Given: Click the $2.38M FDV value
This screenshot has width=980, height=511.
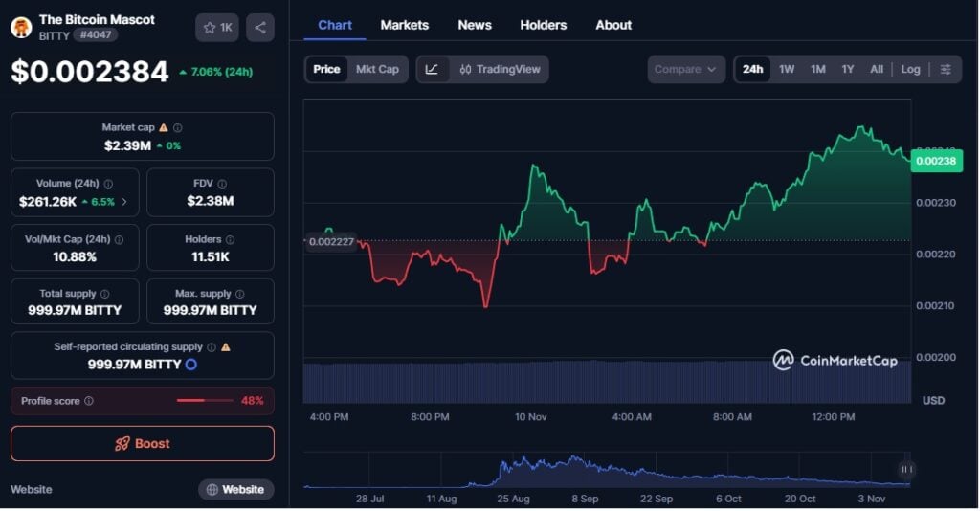Looking at the screenshot, I should [210, 201].
